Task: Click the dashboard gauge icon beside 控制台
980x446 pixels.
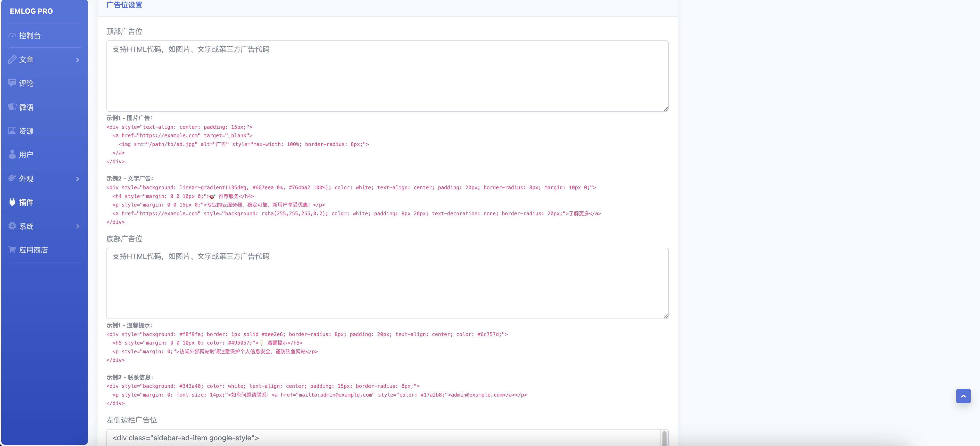Action: tap(12, 36)
